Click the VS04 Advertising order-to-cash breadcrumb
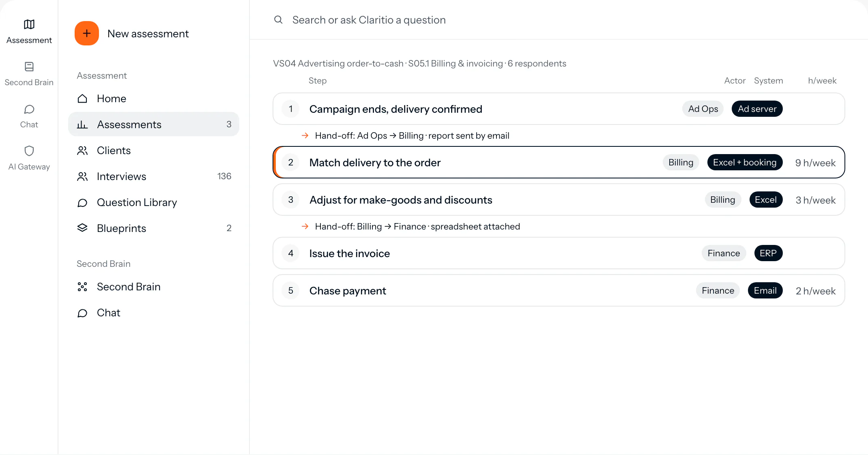Screen dimensions: 868x455 click(x=338, y=63)
